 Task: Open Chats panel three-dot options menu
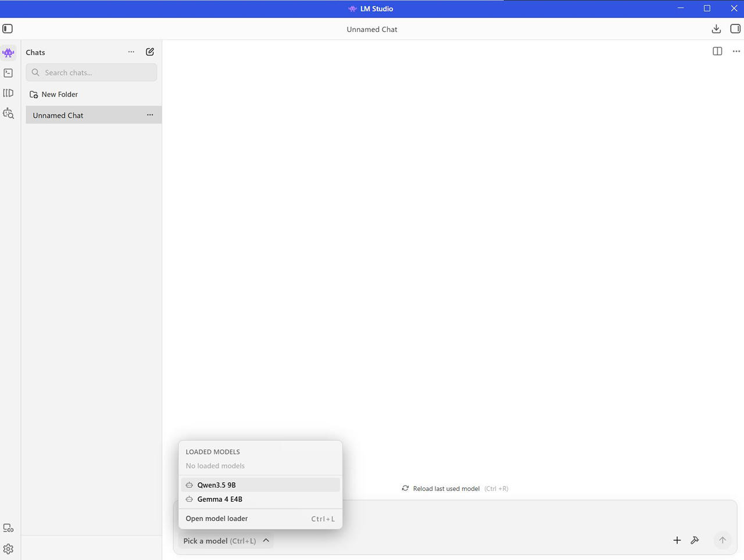click(131, 52)
